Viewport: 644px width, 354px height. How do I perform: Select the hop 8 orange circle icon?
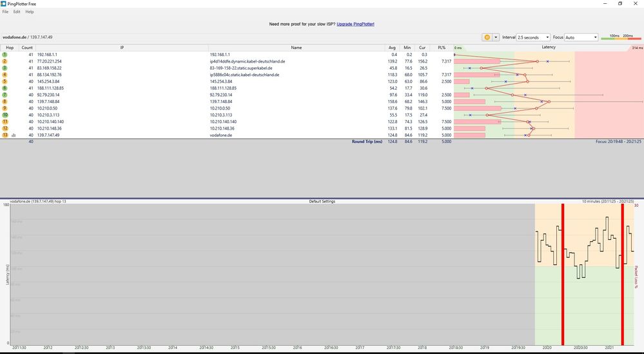point(5,101)
